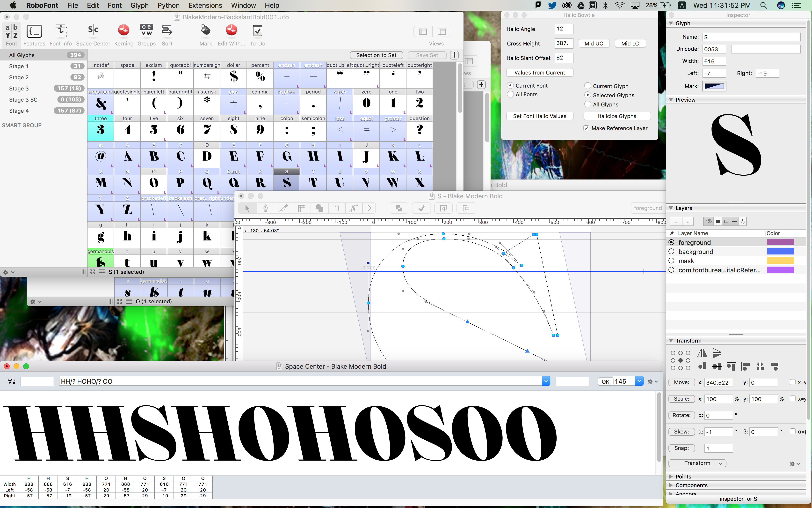Screen dimensions: 812x508
Task: Add a new layer with the plus button
Action: tap(676, 222)
